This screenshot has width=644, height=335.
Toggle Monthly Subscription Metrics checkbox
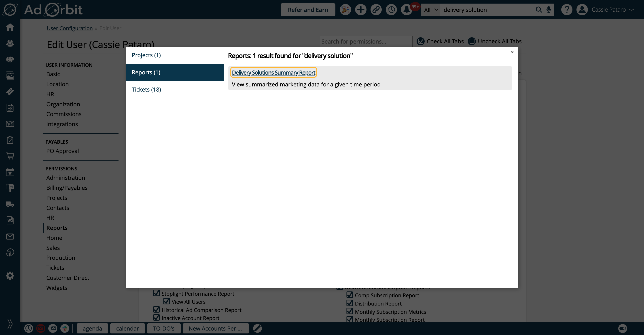tap(350, 311)
